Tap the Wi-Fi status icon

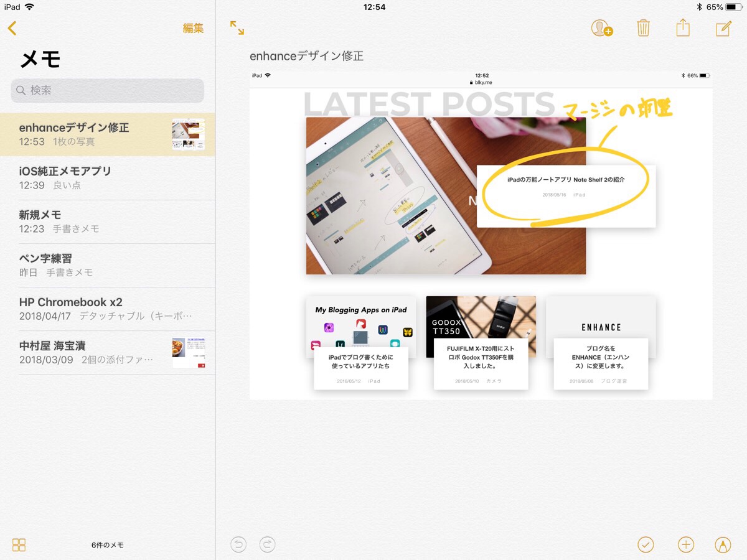coord(29,7)
